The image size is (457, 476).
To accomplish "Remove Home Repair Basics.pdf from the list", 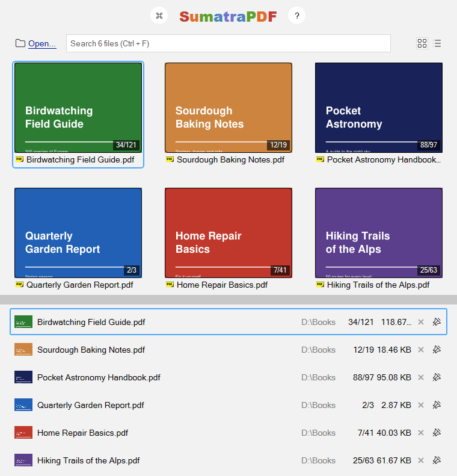I will coord(421,433).
